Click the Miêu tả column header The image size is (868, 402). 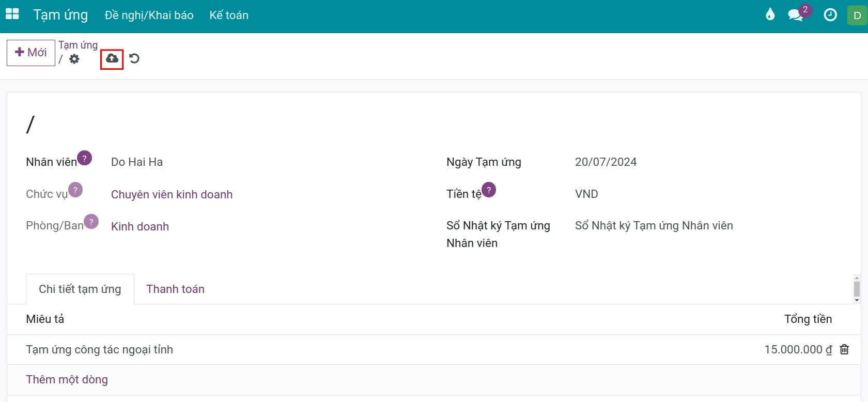[x=45, y=319]
